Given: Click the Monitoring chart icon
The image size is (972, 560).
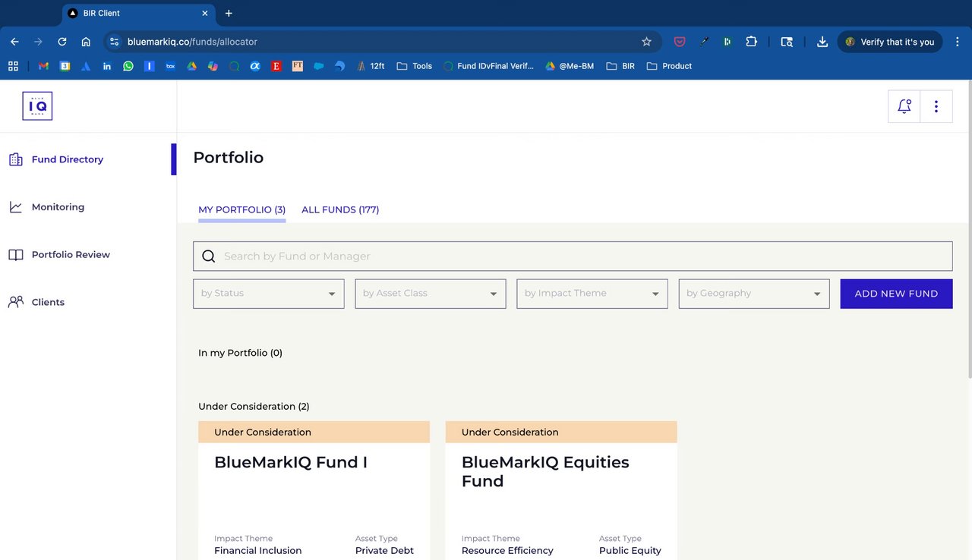Looking at the screenshot, I should [15, 207].
